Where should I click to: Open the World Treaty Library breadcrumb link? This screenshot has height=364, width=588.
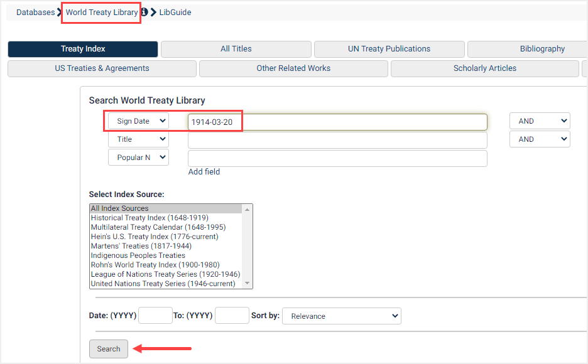[102, 13]
